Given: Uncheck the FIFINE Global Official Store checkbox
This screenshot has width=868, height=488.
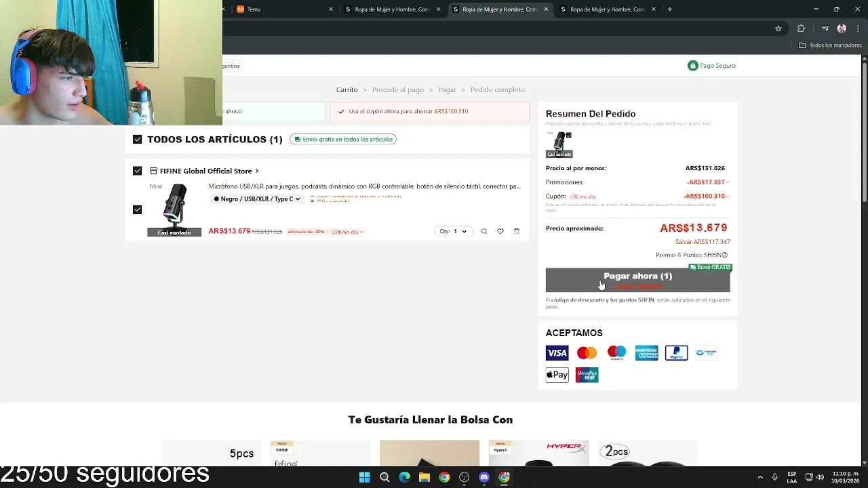Looking at the screenshot, I should tap(138, 171).
